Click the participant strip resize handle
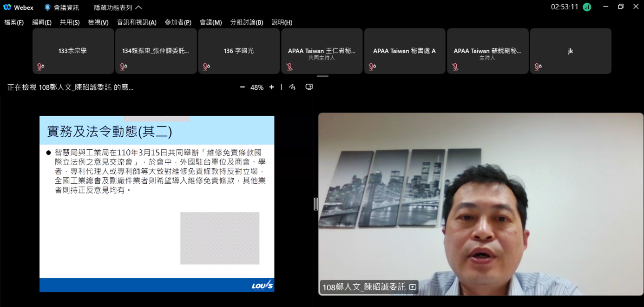 (x=322, y=76)
